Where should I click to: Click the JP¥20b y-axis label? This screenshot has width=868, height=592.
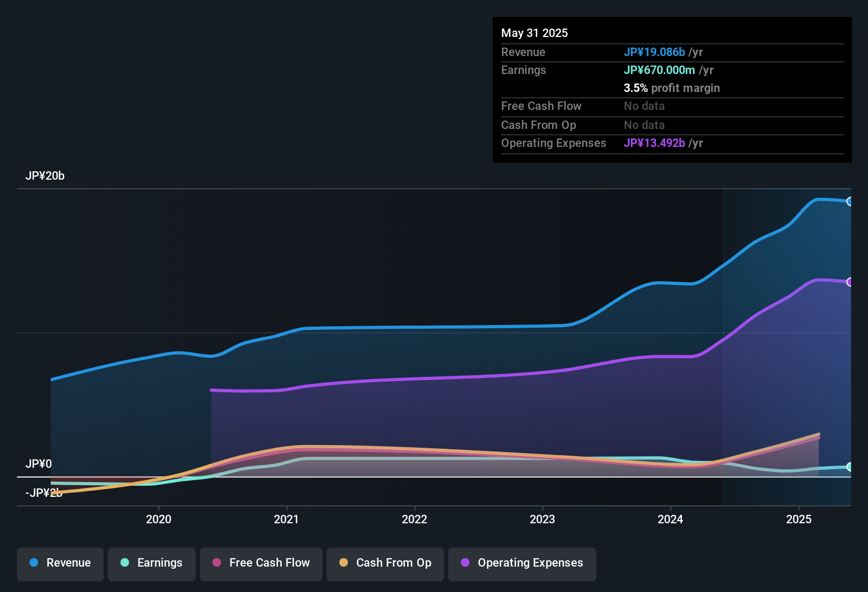point(45,176)
